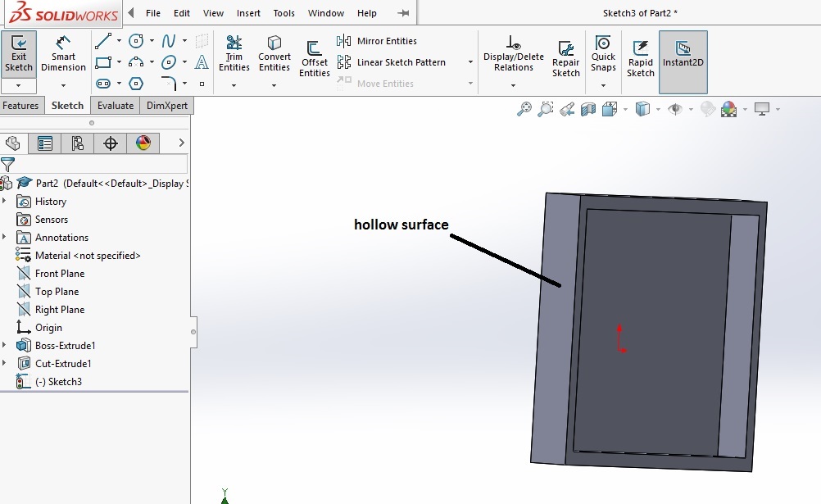Open the DimXpertManager tab icon
Viewport: 821px width, 504px height.
coord(111,143)
